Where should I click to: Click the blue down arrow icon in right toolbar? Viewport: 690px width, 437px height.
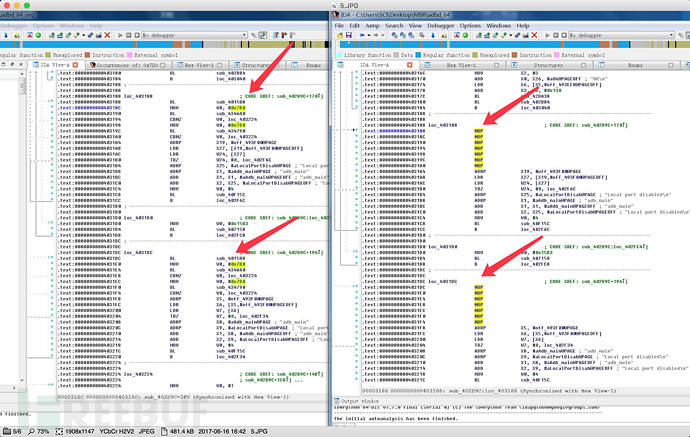tap(433, 35)
